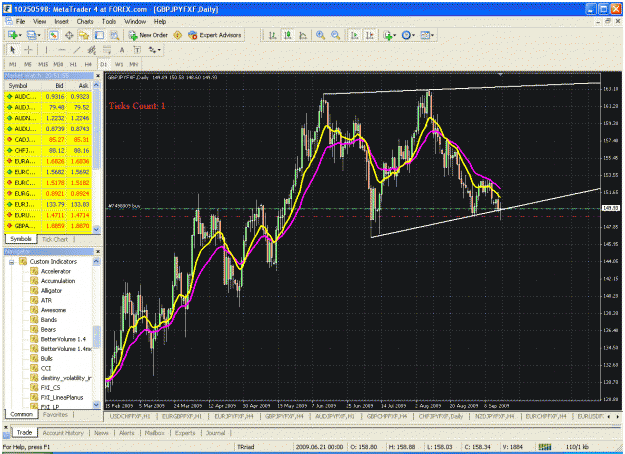Click the Navigator scrollbar thumb
Viewport: 625px width, 454px height.
point(96,337)
